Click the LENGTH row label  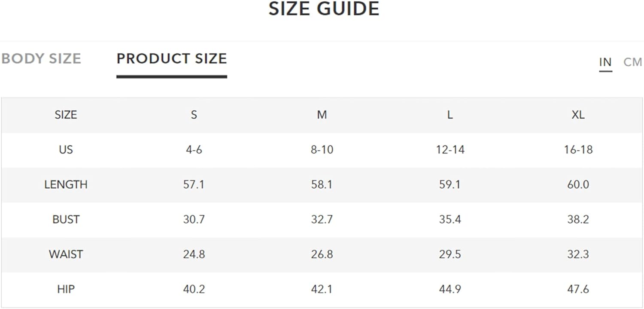pos(66,184)
